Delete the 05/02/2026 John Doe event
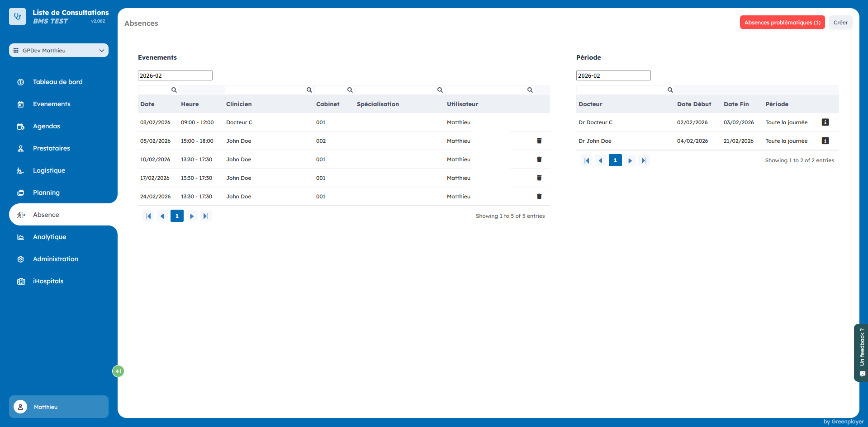This screenshot has height=427, width=868. coord(539,141)
